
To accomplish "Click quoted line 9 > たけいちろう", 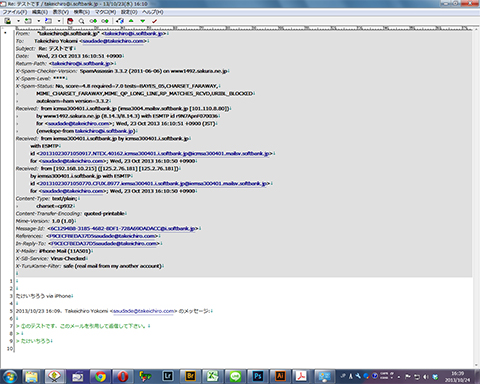I will coord(34,341).
